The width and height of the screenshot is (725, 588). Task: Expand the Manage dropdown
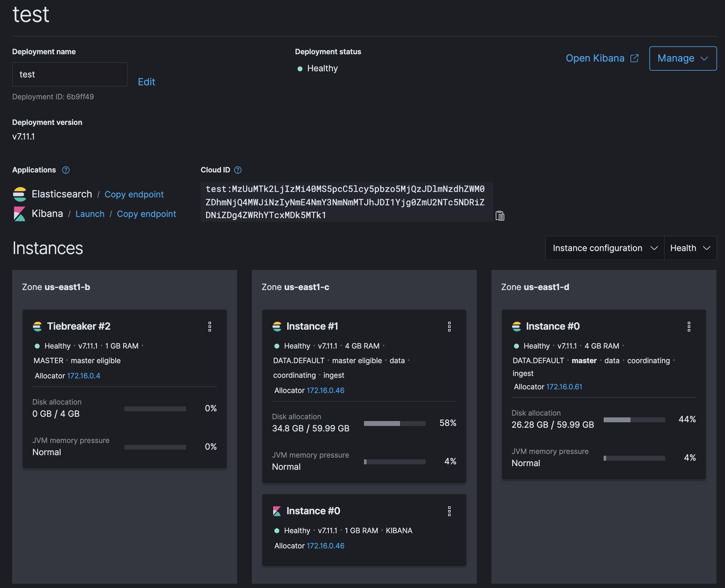(683, 58)
